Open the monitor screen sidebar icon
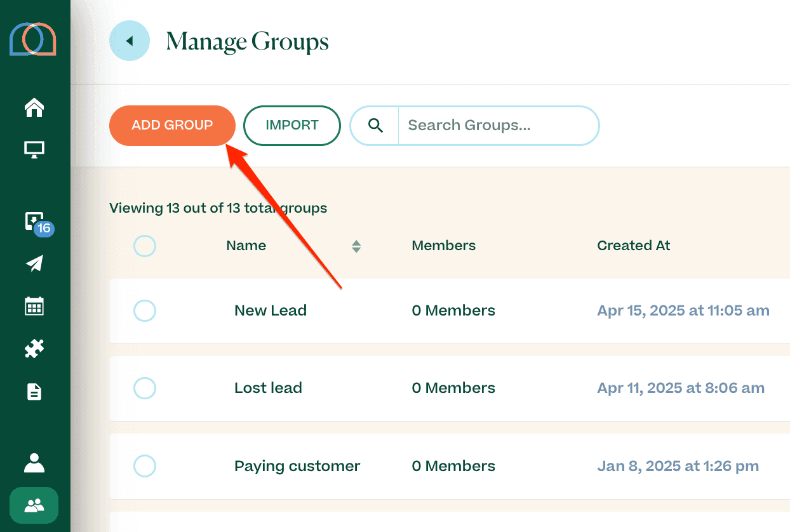The width and height of the screenshot is (790, 532). (x=34, y=150)
